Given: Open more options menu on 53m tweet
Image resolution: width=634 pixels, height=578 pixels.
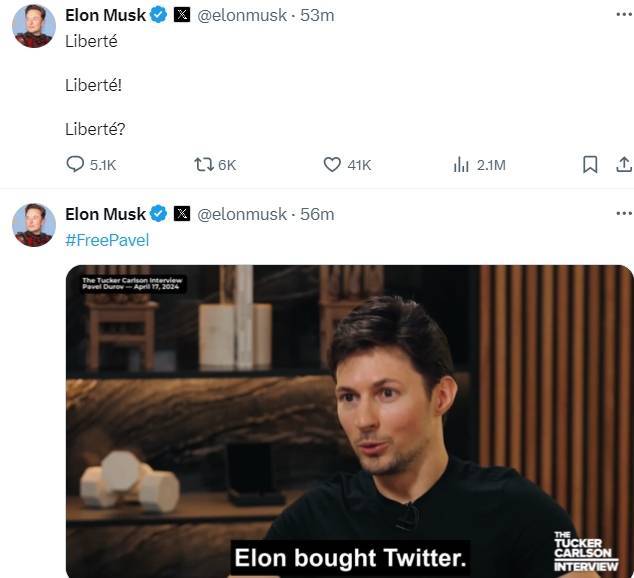Looking at the screenshot, I should 624,15.
